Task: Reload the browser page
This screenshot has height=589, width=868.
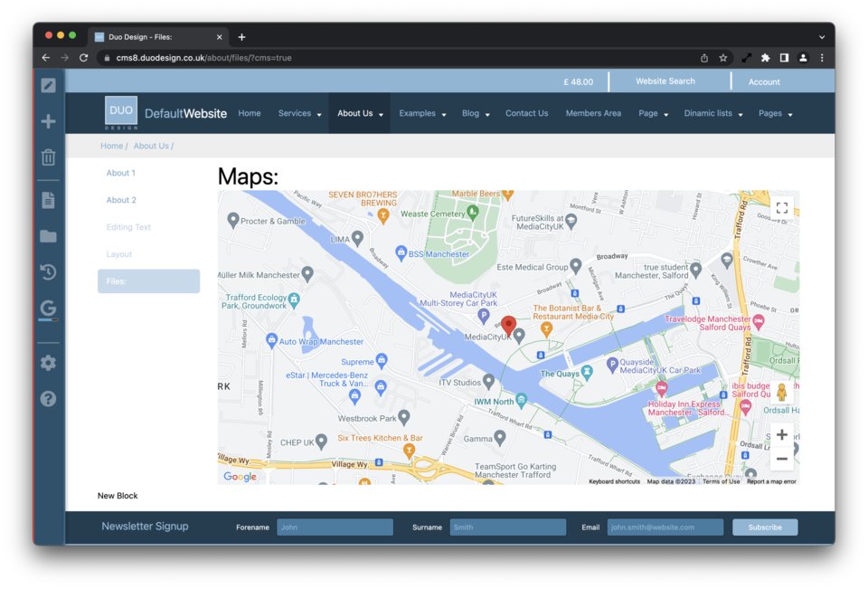Action: [x=83, y=58]
